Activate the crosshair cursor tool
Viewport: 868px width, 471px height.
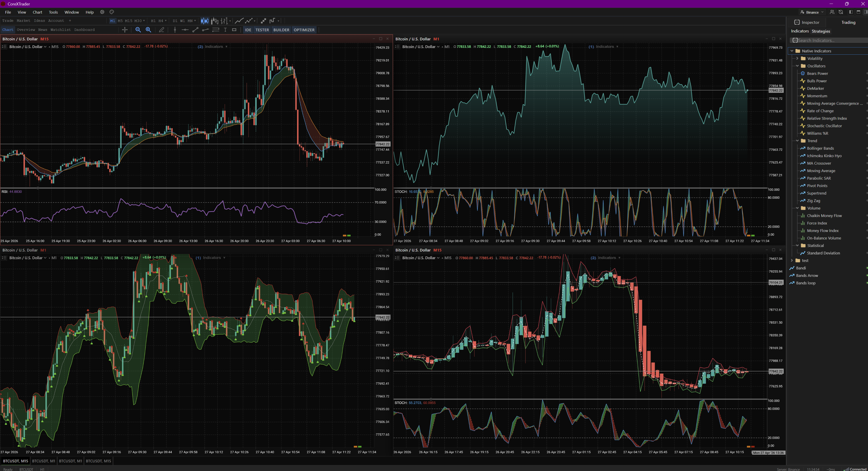pyautogui.click(x=125, y=30)
